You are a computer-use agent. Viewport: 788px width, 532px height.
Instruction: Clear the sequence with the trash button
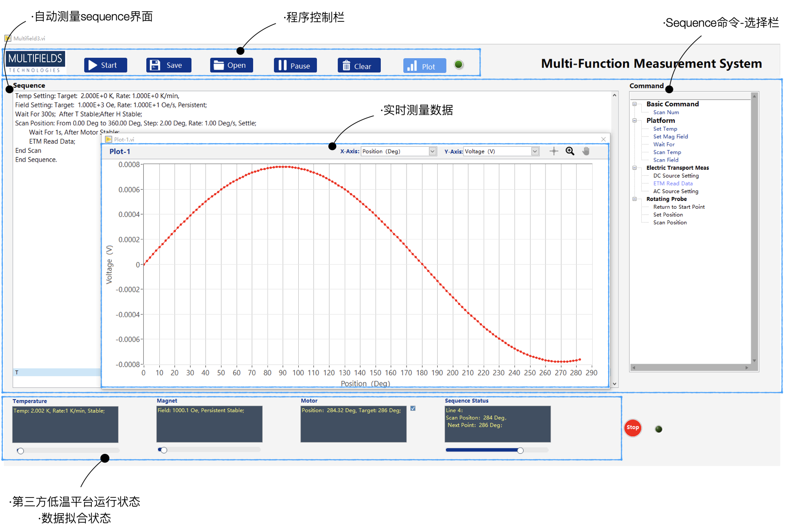(x=359, y=66)
